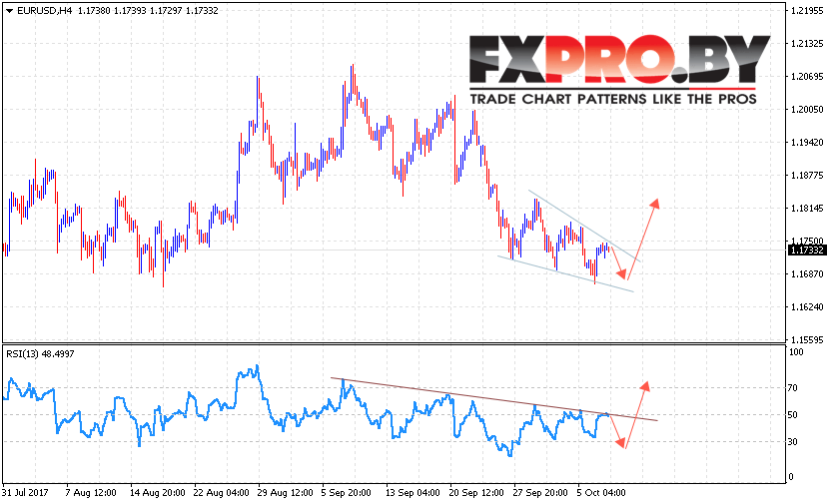Image resolution: width=828 pixels, height=504 pixels.
Task: Select the 7 Aug 12:00 time label
Action: click(91, 492)
